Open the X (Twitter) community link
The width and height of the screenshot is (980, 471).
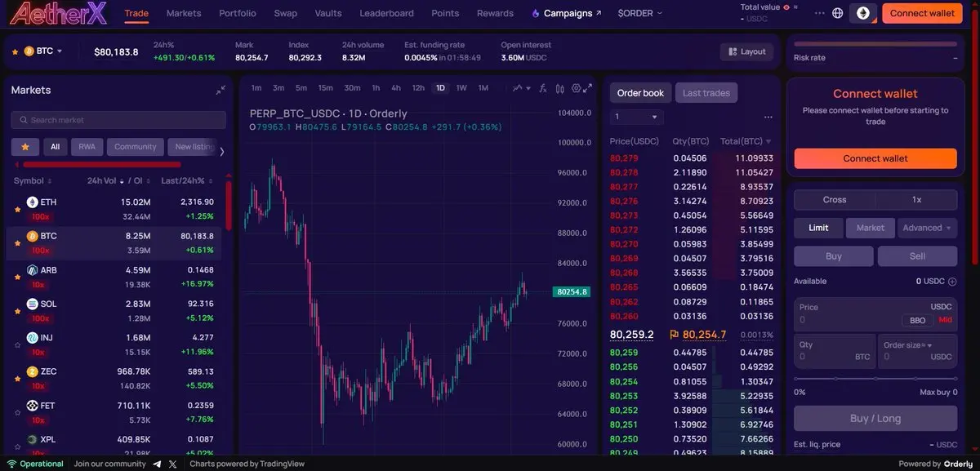coord(173,464)
